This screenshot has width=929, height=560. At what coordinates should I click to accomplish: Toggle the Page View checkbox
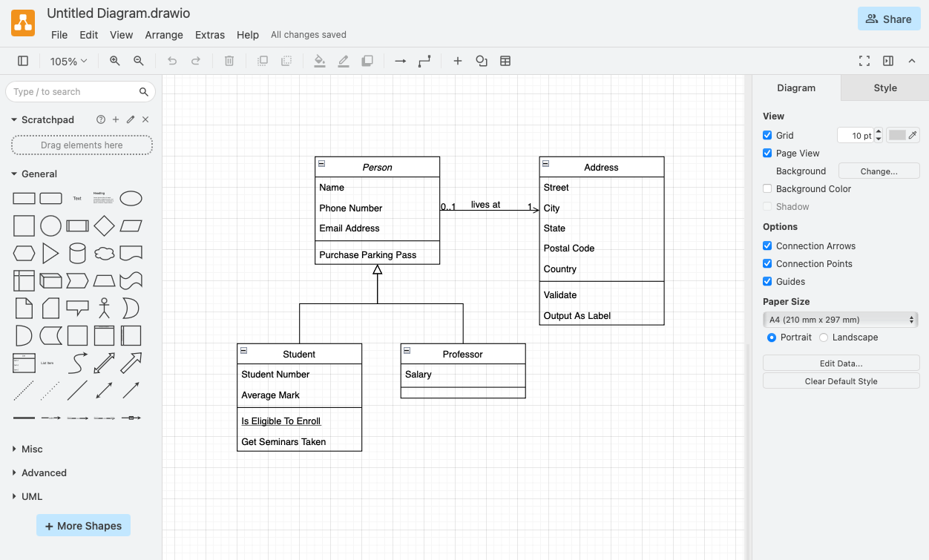[767, 153]
